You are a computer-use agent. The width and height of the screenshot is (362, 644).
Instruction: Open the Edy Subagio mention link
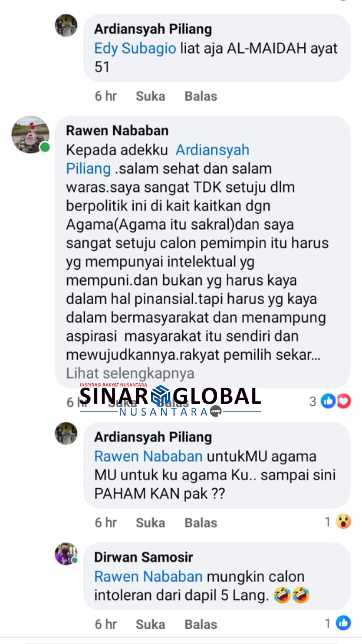click(x=135, y=48)
